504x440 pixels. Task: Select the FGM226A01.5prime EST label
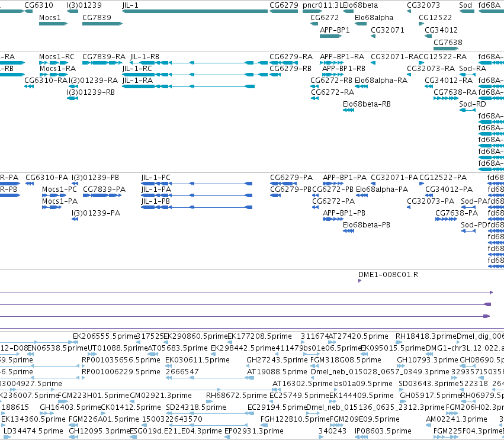pyautogui.click(x=104, y=419)
